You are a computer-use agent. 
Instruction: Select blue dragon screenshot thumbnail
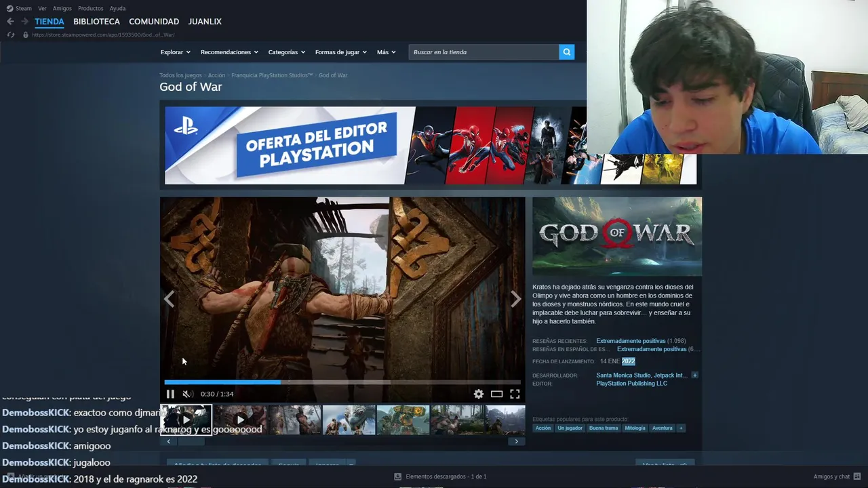pyautogui.click(x=349, y=420)
